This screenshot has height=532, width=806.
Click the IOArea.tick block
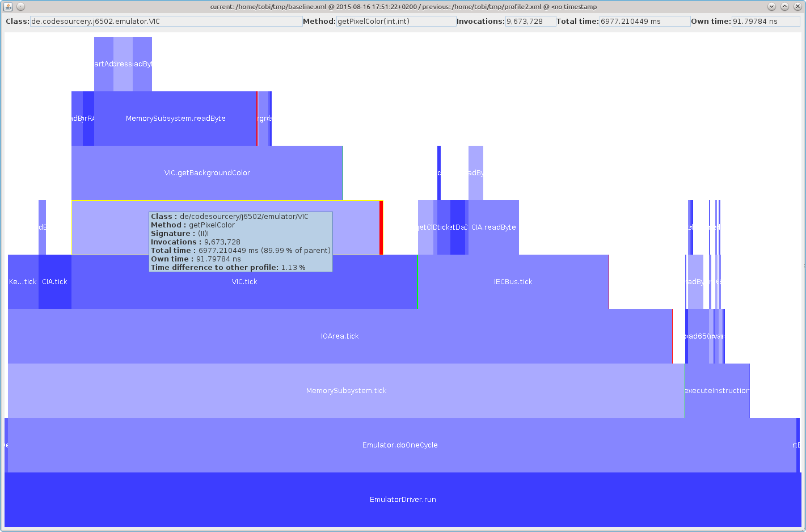(340, 336)
